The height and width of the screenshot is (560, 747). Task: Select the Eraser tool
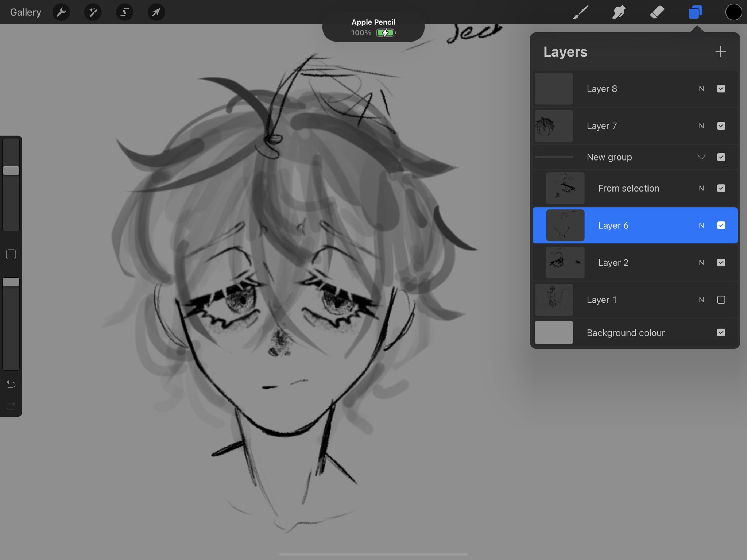pyautogui.click(x=657, y=12)
